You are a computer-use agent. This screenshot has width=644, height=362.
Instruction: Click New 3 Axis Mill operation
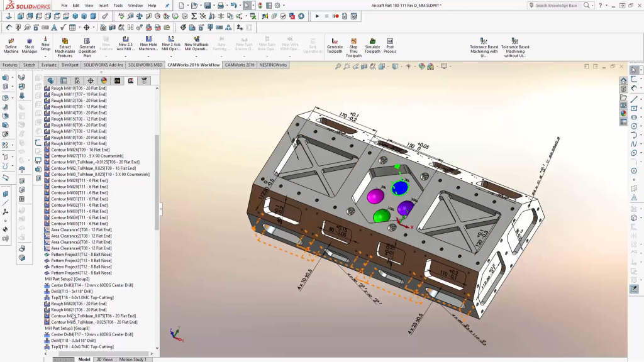171,45
